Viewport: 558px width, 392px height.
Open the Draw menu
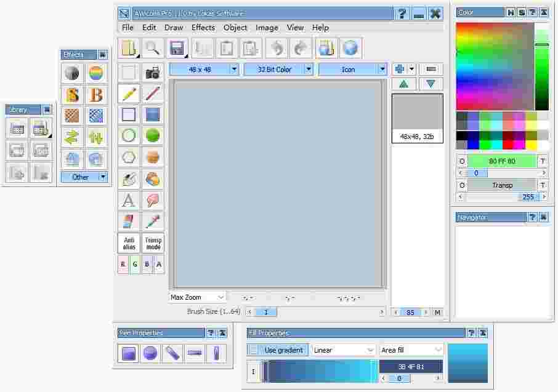(173, 28)
